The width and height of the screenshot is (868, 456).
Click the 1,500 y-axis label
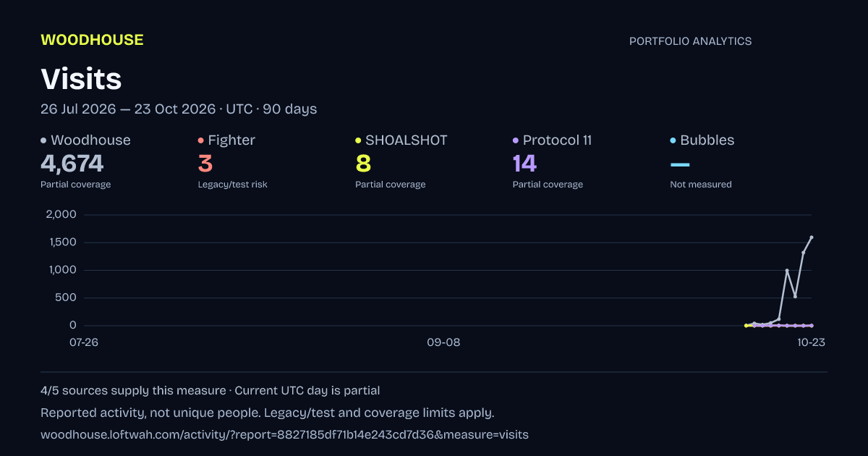[61, 242]
